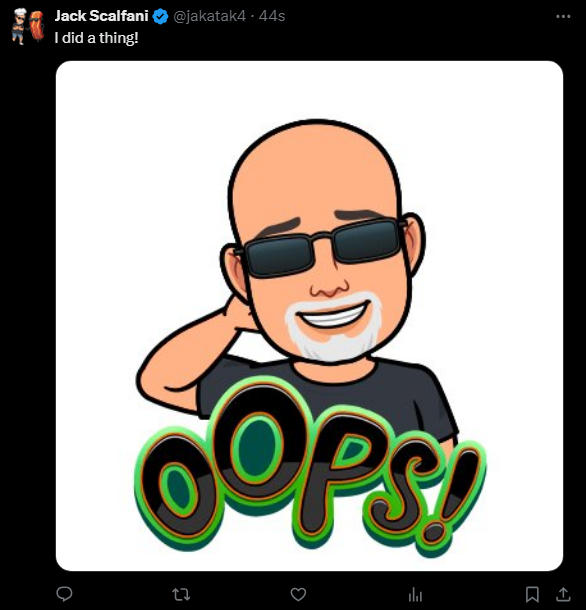Screen dimensions: 586x610
Task: Click the blue verified badge
Action: pos(160,17)
